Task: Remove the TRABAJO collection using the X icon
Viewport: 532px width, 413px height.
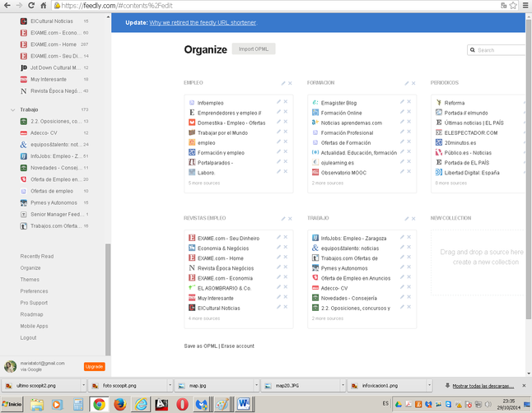Action: (413, 218)
